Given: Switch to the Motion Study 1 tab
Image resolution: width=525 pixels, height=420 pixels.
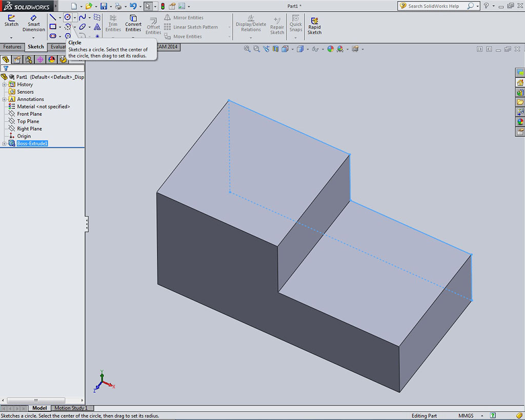Looking at the screenshot, I should [71, 408].
